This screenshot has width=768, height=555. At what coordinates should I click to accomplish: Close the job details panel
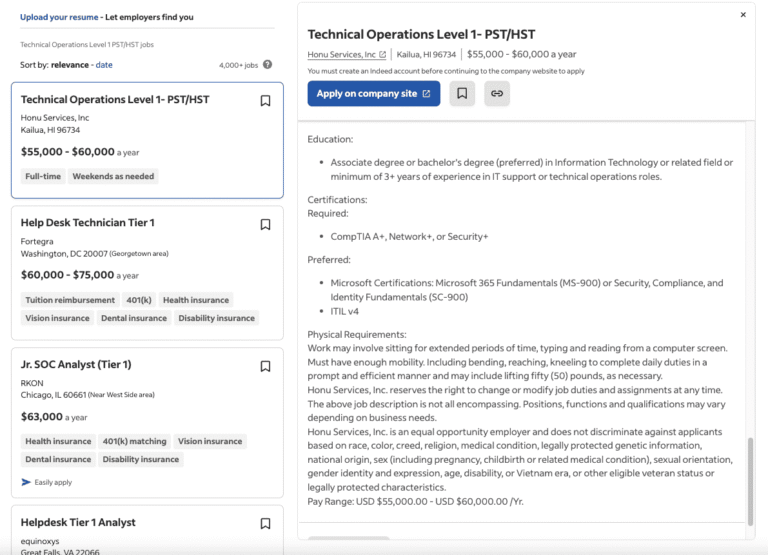743,15
